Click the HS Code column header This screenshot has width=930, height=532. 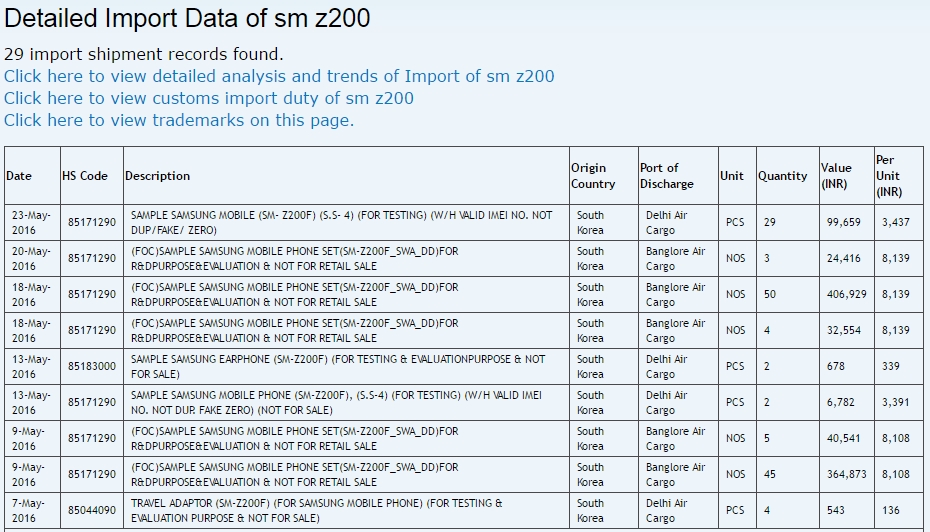pyautogui.click(x=85, y=176)
